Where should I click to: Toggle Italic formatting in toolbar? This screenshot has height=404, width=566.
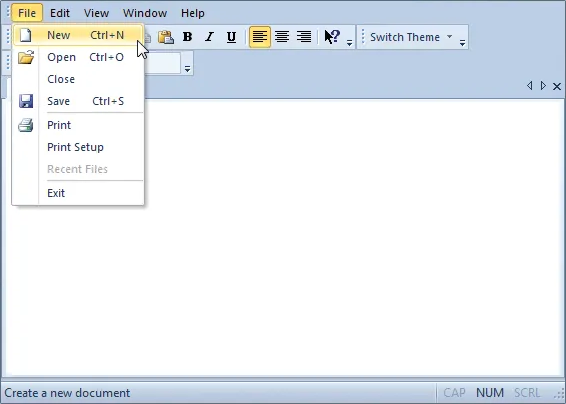(x=209, y=37)
